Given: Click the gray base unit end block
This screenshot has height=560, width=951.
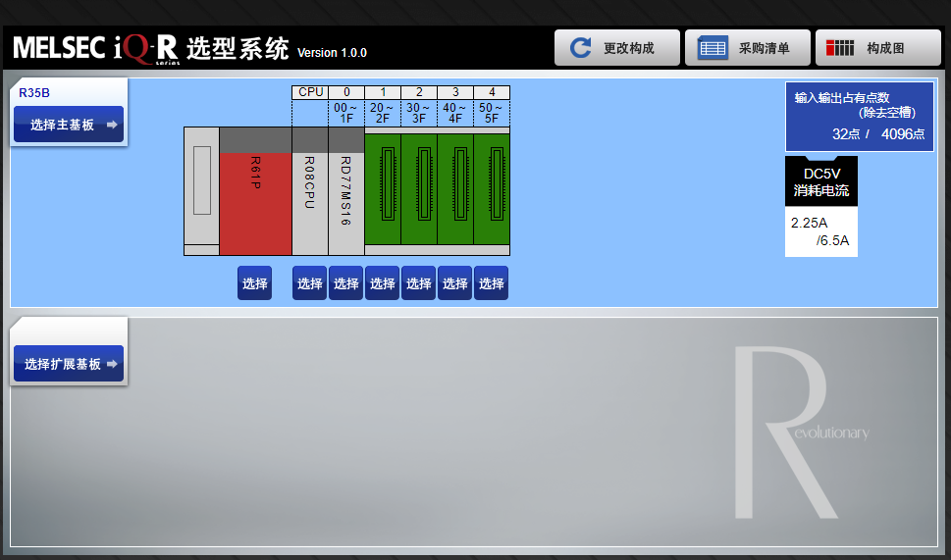Looking at the screenshot, I should [201, 186].
